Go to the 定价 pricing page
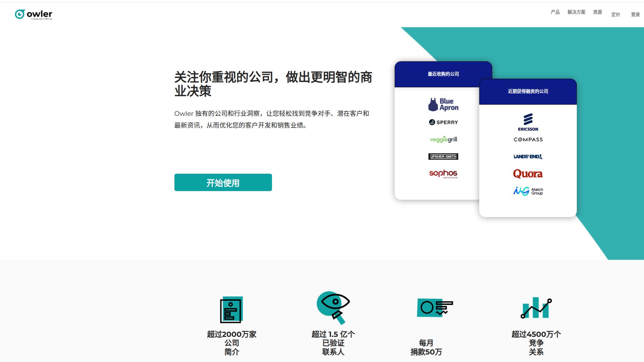 tap(616, 15)
